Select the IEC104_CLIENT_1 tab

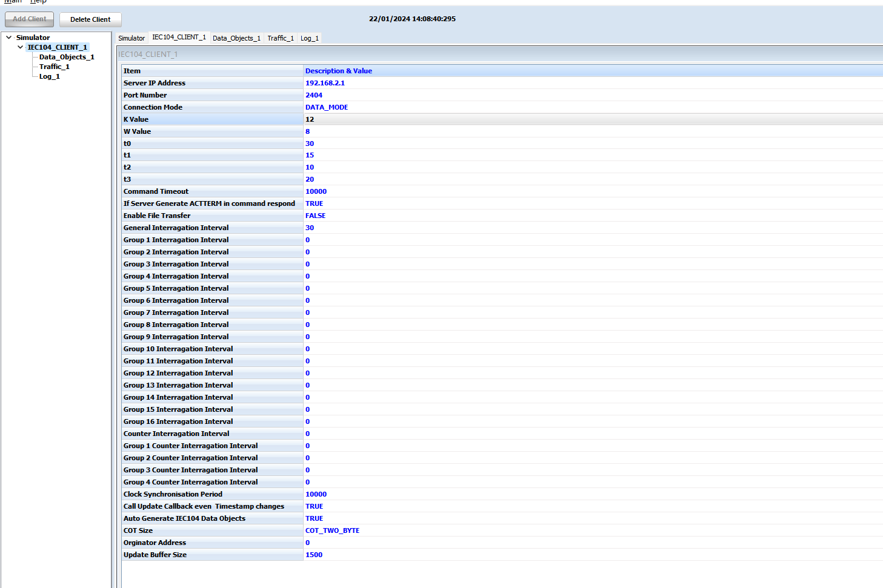[x=179, y=38]
